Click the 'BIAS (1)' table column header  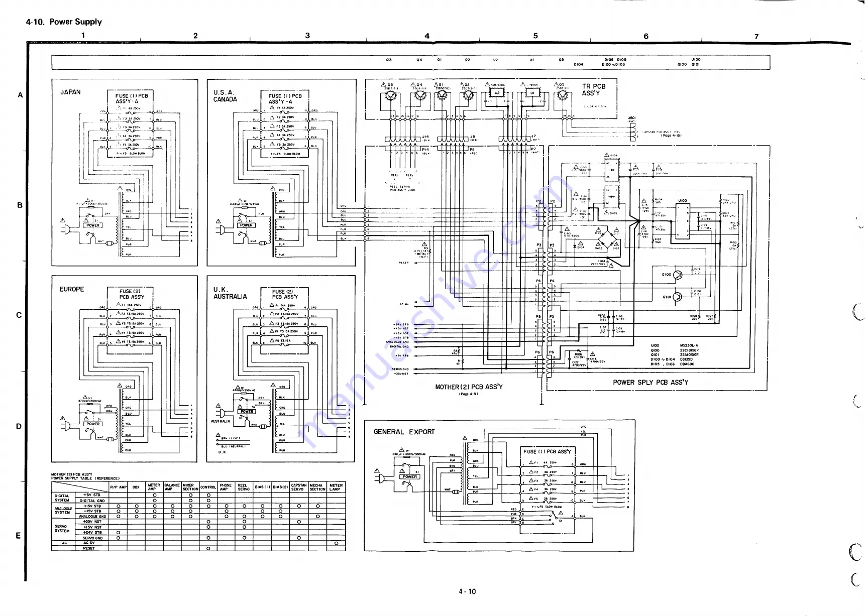[262, 487]
